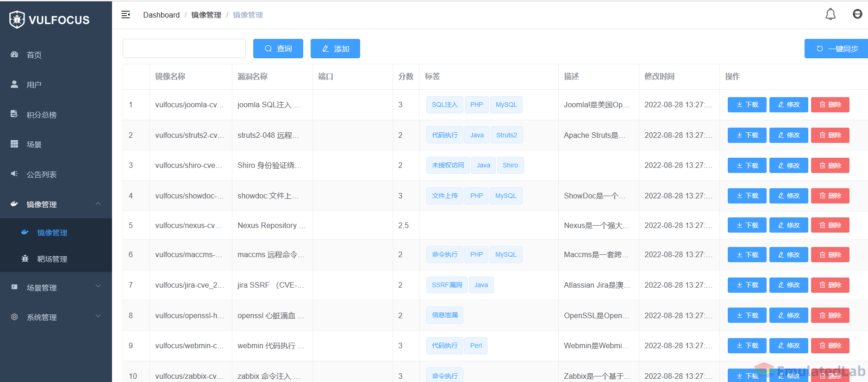Open the user avatar icon
The image size is (868, 382).
pos(857,14)
